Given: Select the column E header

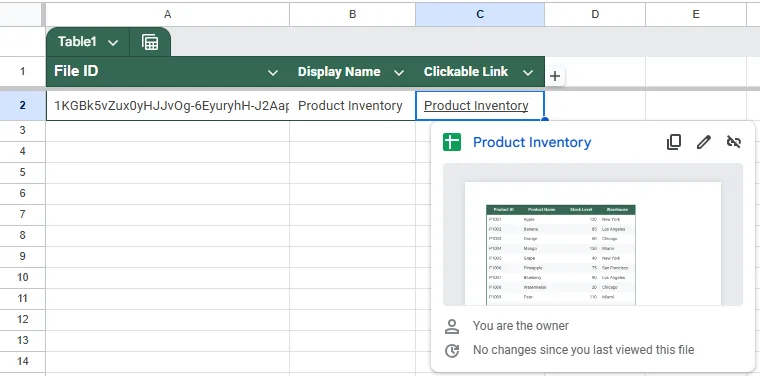Looking at the screenshot, I should [x=696, y=15].
